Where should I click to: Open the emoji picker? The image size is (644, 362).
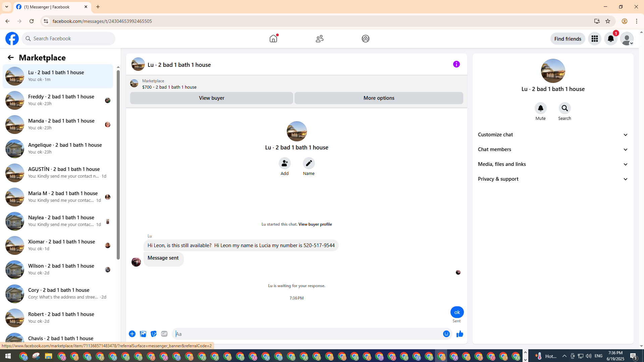pyautogui.click(x=446, y=334)
